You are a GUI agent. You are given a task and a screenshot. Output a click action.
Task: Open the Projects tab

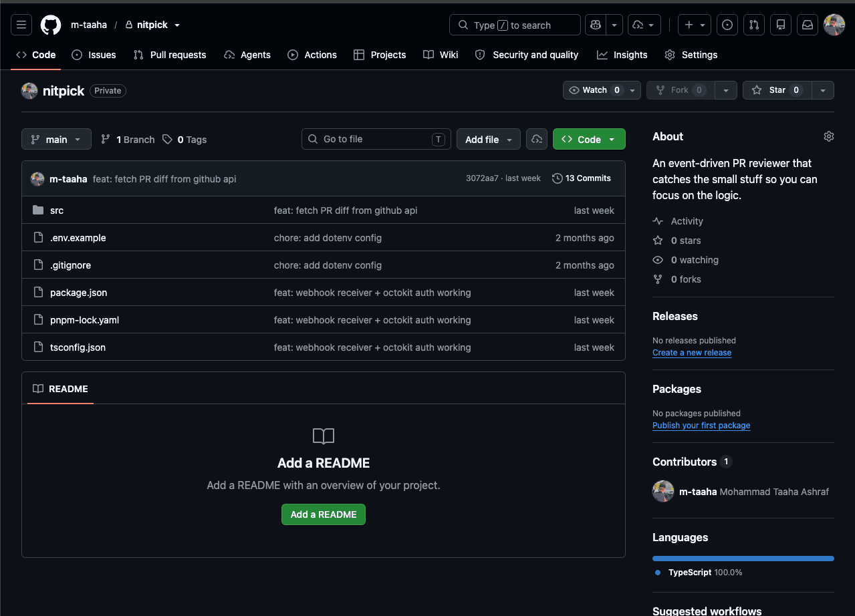[380, 55]
